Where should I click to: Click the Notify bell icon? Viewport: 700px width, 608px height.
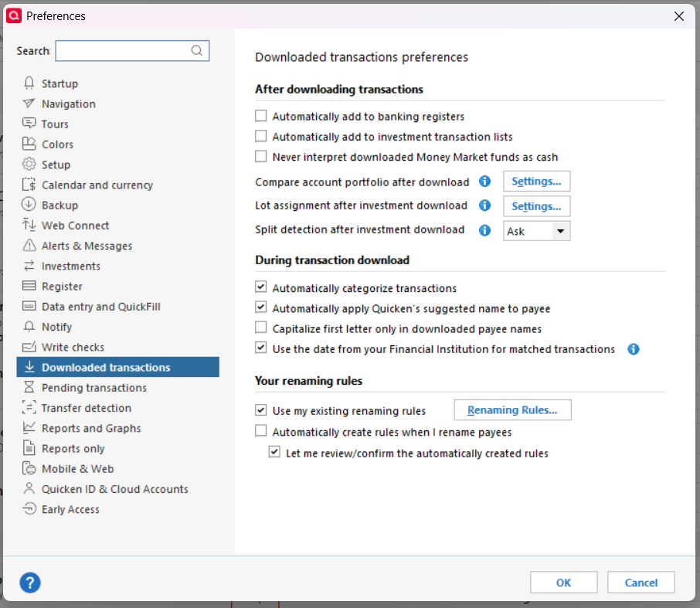(x=29, y=326)
